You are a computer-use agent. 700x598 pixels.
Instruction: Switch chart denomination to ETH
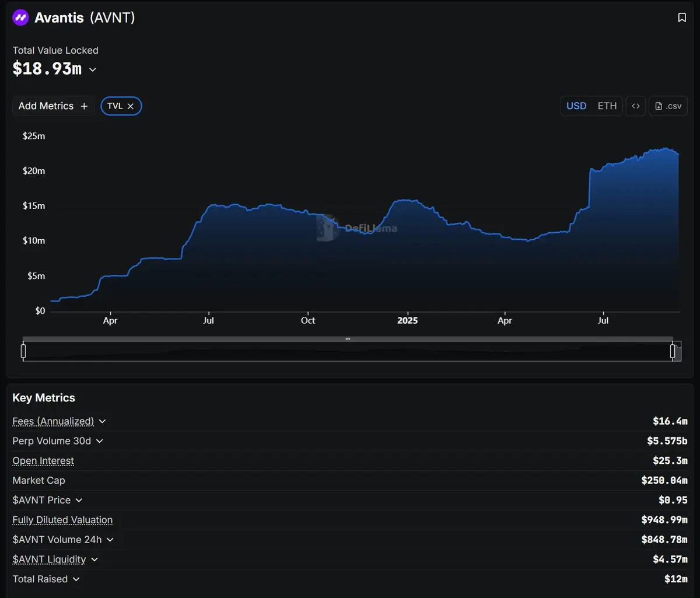coord(607,106)
